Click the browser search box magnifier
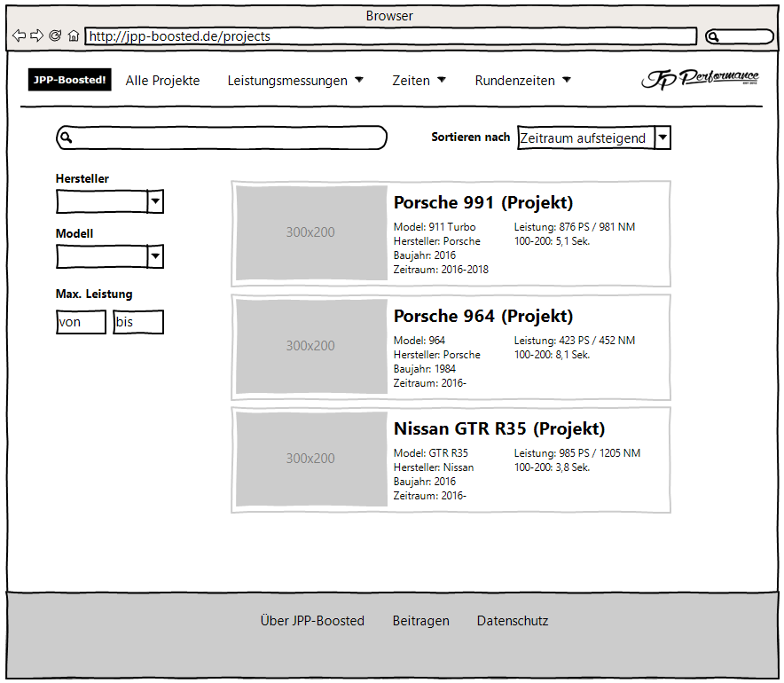This screenshot has height=683, width=784. point(714,37)
